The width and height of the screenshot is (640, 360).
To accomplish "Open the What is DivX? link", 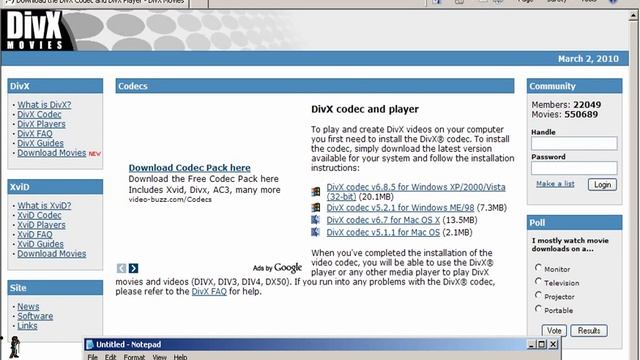I will click(x=44, y=104).
